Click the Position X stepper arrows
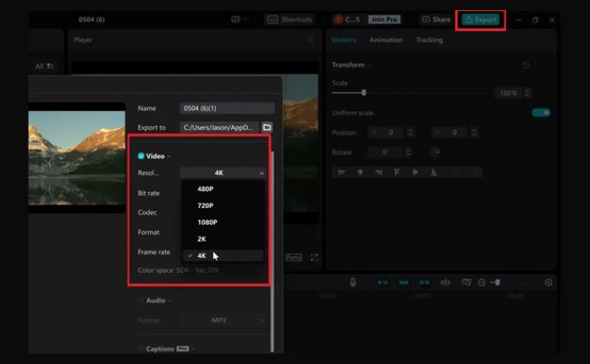590x364 pixels. [x=410, y=132]
